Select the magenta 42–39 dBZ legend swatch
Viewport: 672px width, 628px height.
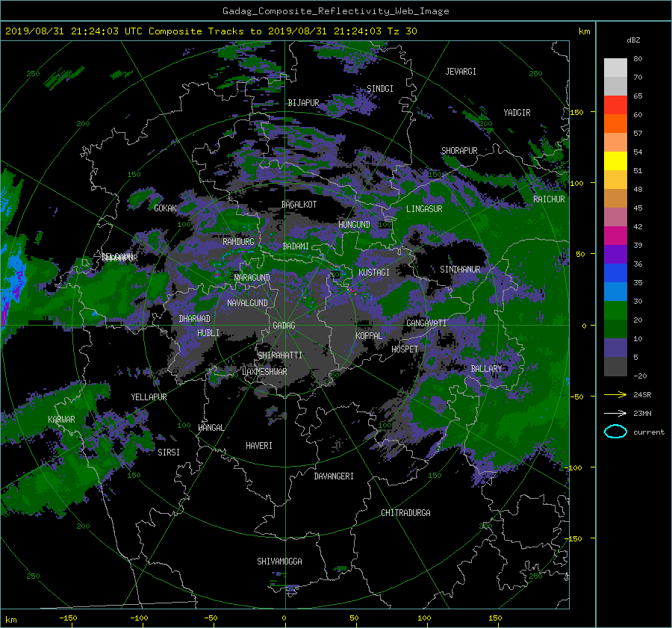click(615, 236)
